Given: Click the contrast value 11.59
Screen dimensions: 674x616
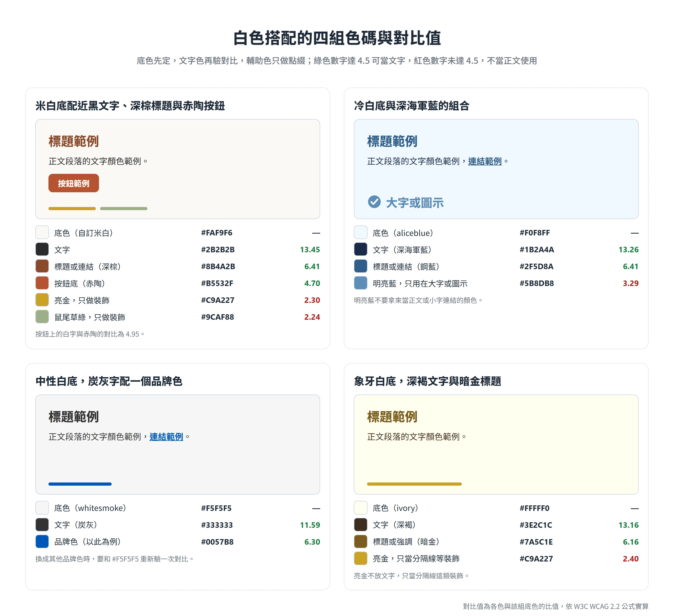Looking at the screenshot, I should click(310, 525).
